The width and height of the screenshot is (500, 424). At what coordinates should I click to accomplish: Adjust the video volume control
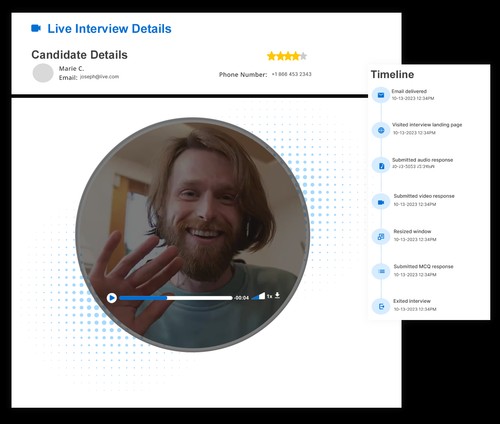click(258, 296)
